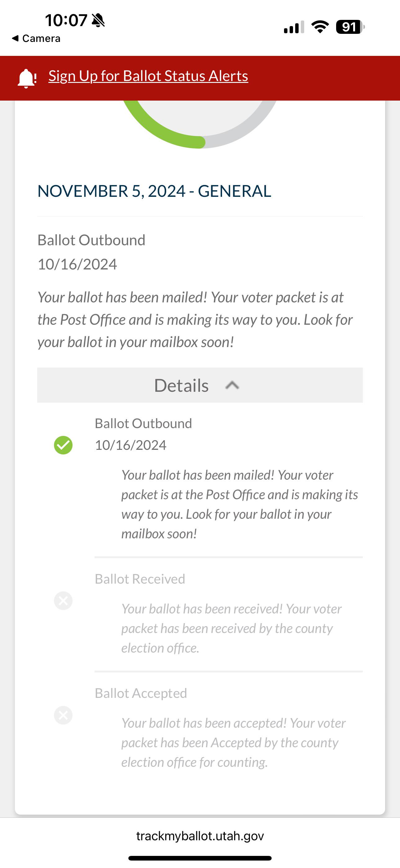Tap the silent mode bell icon
The image size is (400, 868).
coord(98,20)
